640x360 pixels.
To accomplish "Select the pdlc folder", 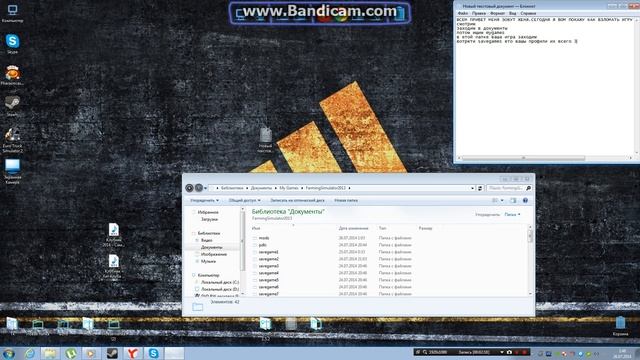I will click(x=263, y=245).
